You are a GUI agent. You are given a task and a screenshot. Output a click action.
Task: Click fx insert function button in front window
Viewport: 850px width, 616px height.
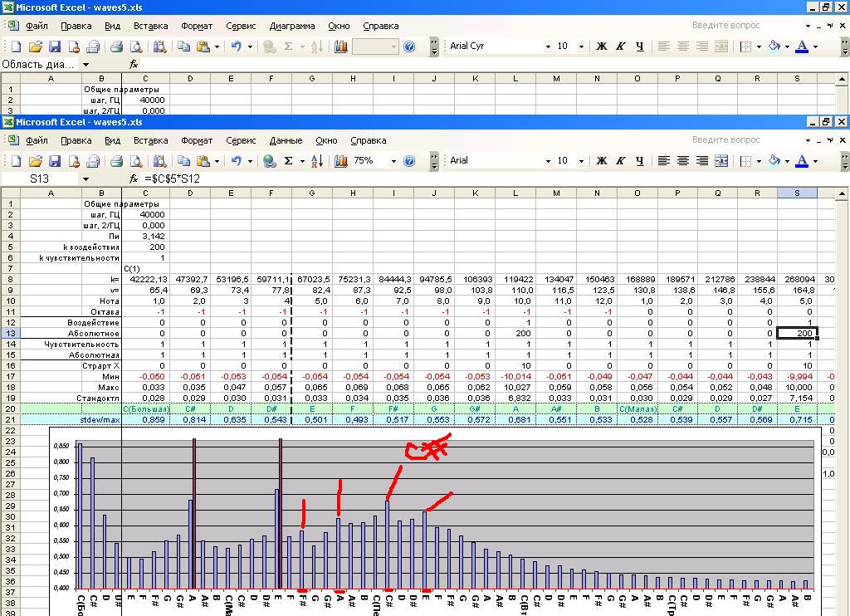pyautogui.click(x=134, y=179)
